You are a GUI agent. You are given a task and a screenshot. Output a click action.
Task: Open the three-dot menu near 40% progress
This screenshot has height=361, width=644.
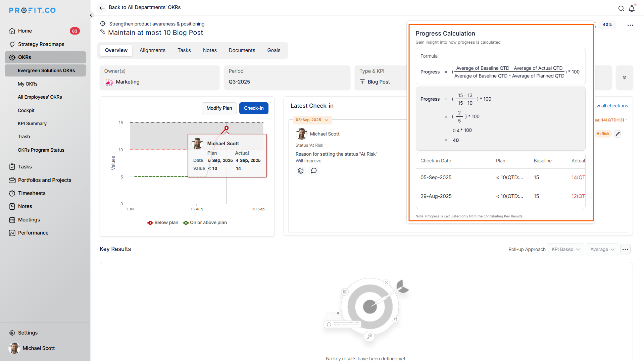[630, 25]
